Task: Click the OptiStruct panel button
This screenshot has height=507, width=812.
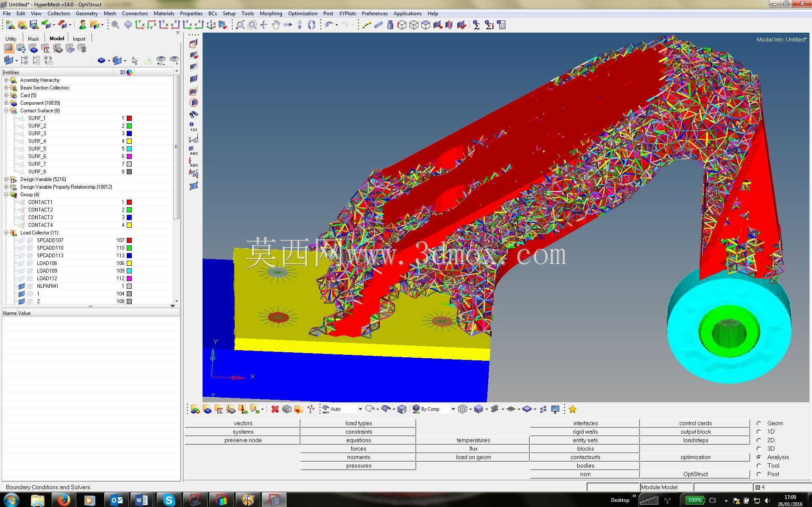Action: [695, 474]
